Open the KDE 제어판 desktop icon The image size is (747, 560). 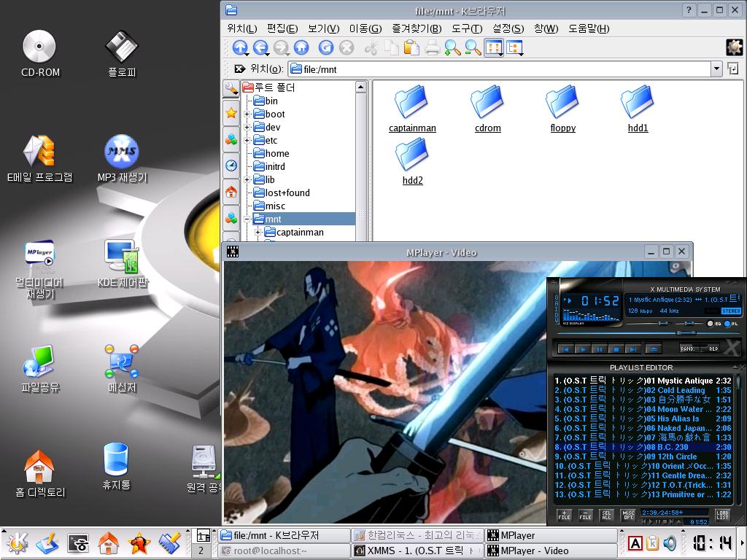click(123, 264)
